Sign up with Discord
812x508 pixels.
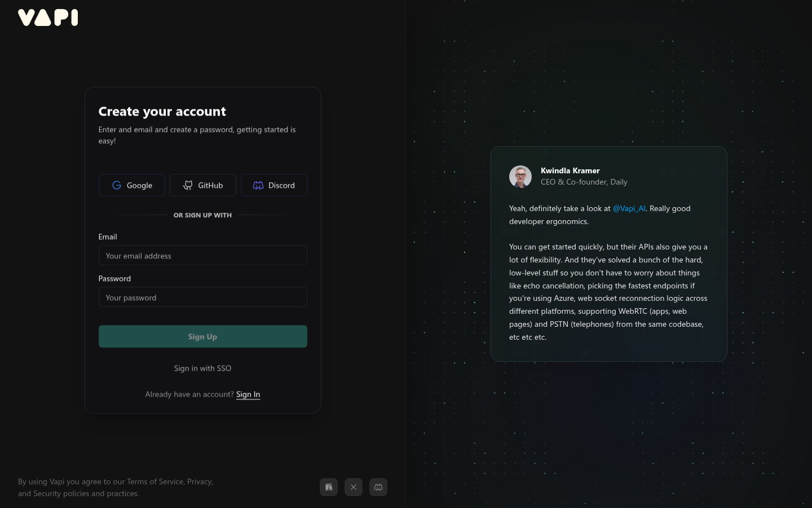click(274, 185)
